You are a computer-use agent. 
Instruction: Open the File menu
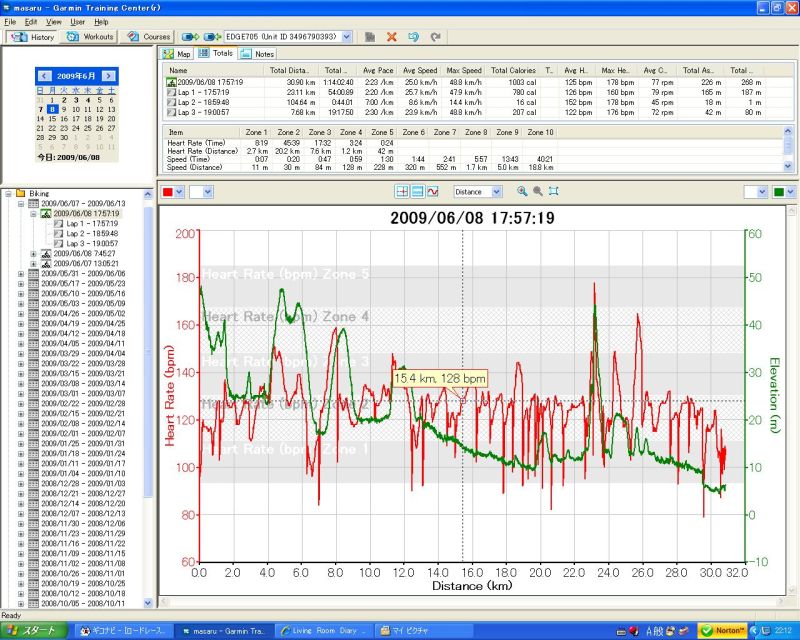pos(10,22)
